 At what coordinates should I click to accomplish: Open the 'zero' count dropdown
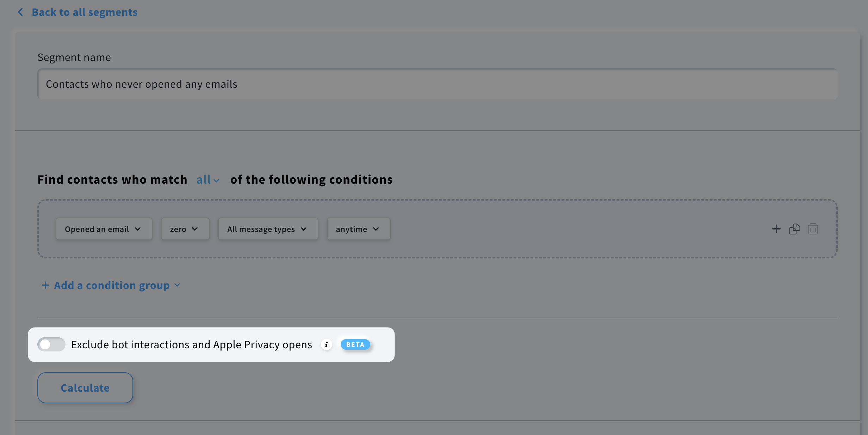point(185,229)
